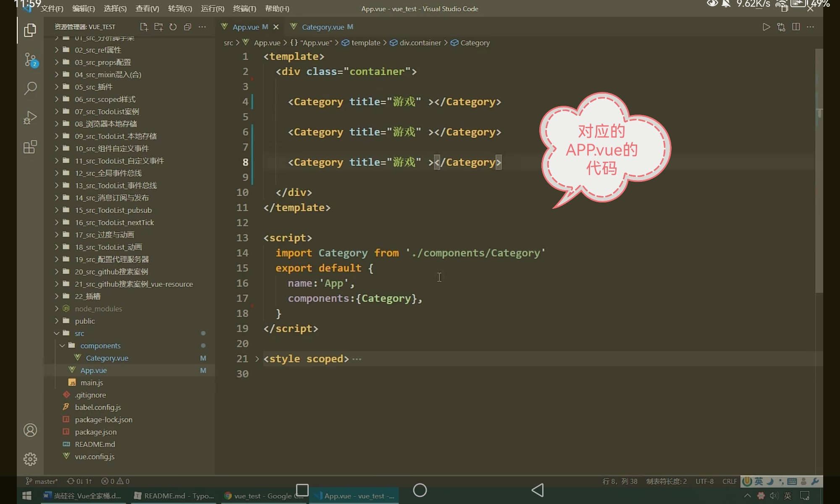This screenshot has height=504, width=840.
Task: Open the Manage gear icon
Action: pyautogui.click(x=30, y=459)
